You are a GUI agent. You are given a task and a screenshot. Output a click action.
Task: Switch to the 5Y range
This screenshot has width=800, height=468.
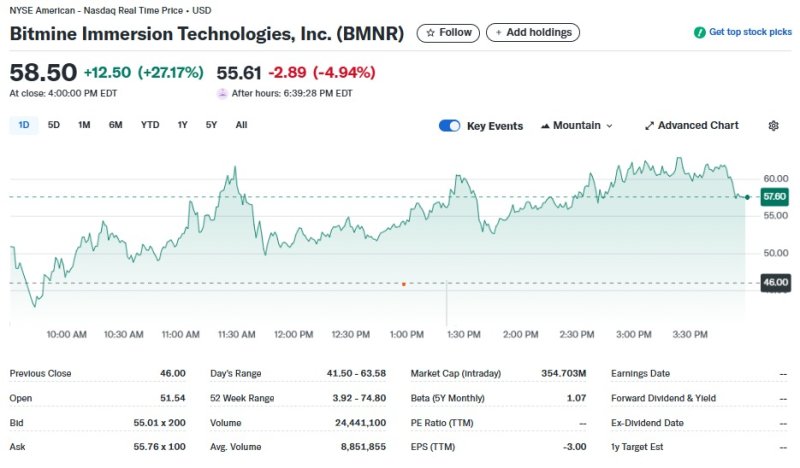tap(211, 125)
